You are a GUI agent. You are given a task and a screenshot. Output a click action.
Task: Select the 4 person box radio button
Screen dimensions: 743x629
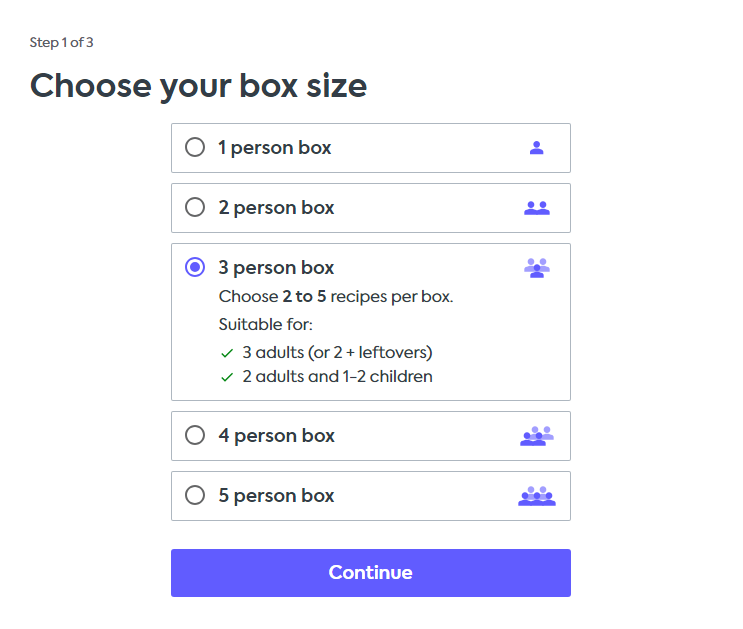pyautogui.click(x=195, y=435)
